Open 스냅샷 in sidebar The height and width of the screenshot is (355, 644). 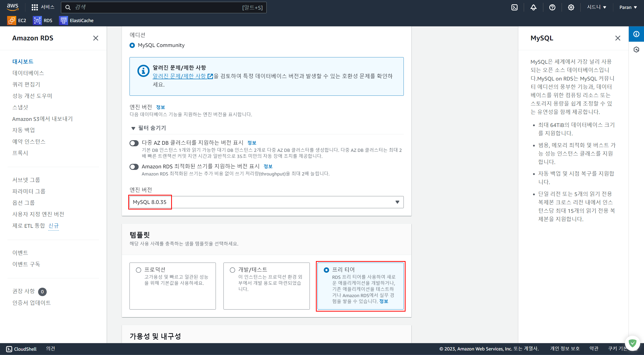point(20,107)
